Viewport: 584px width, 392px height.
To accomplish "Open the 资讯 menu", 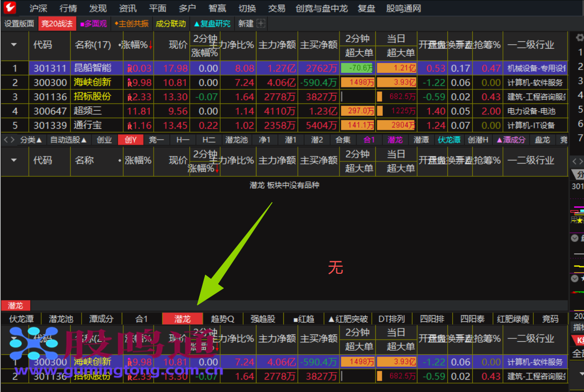I will (x=128, y=8).
